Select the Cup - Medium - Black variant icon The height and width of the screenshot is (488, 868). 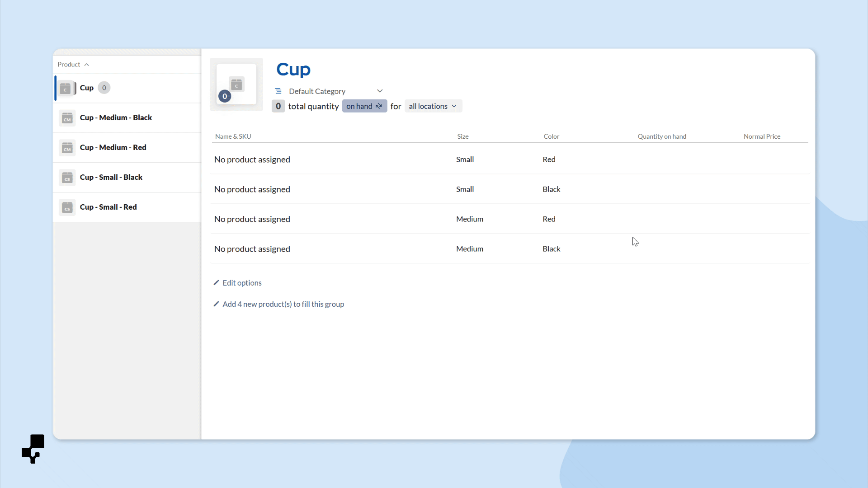tap(66, 117)
